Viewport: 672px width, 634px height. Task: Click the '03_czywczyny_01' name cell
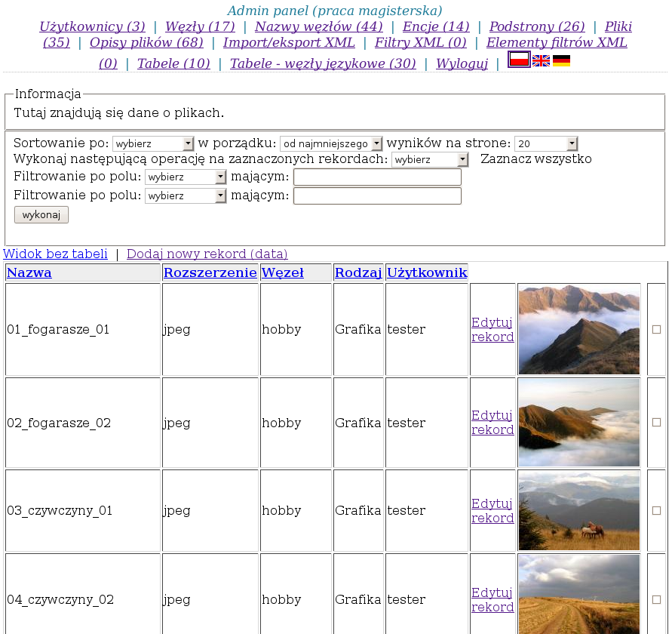[83, 510]
